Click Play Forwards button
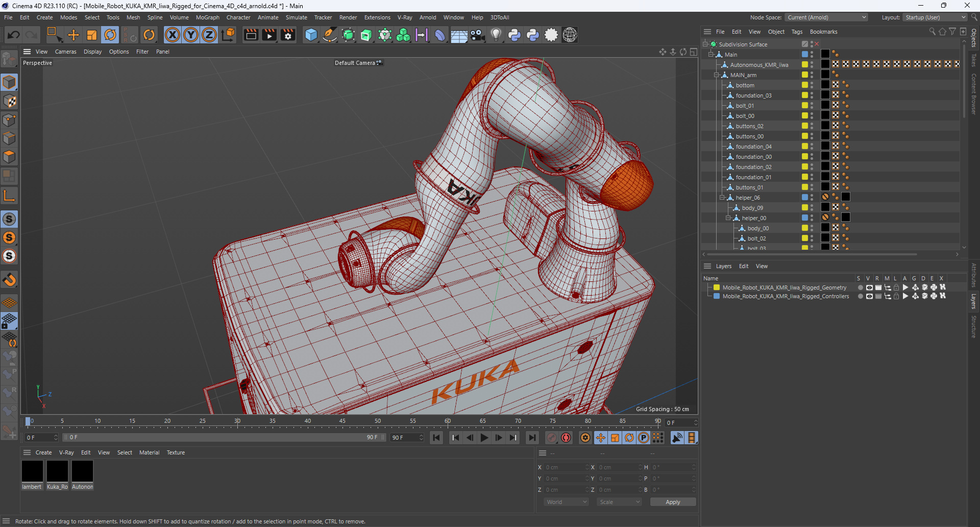980x527 pixels. [484, 438]
